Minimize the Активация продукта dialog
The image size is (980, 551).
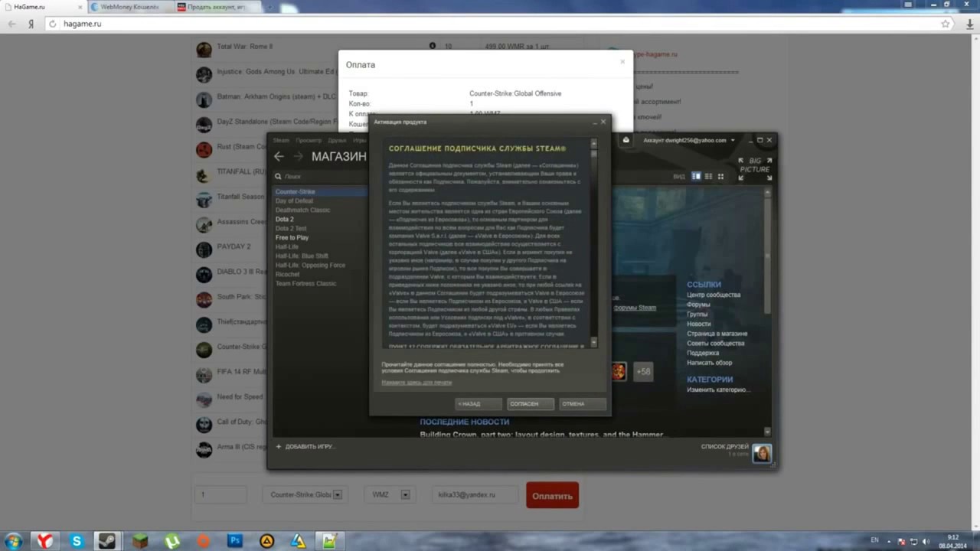click(x=595, y=122)
